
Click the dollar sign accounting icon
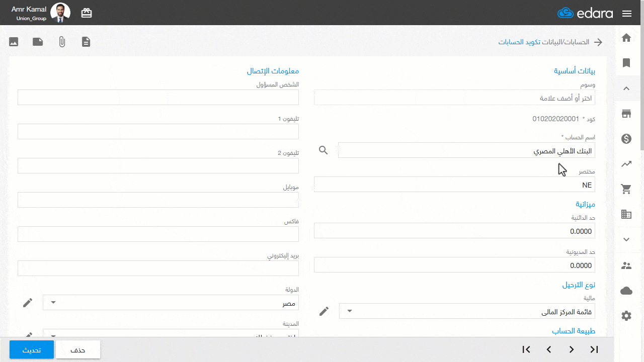(626, 139)
